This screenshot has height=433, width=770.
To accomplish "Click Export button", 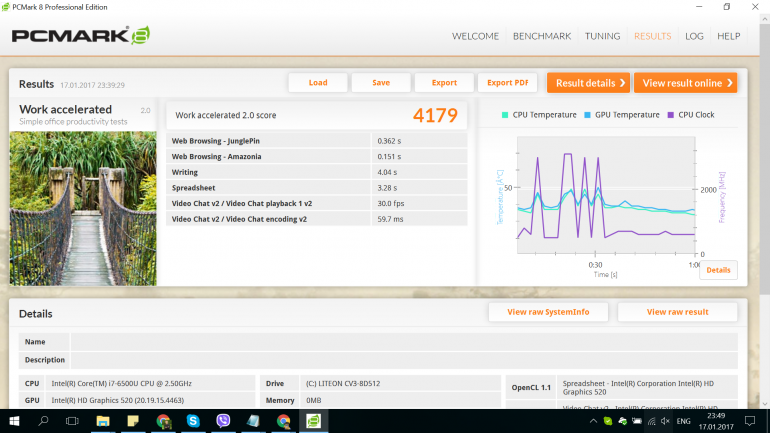I will (444, 82).
